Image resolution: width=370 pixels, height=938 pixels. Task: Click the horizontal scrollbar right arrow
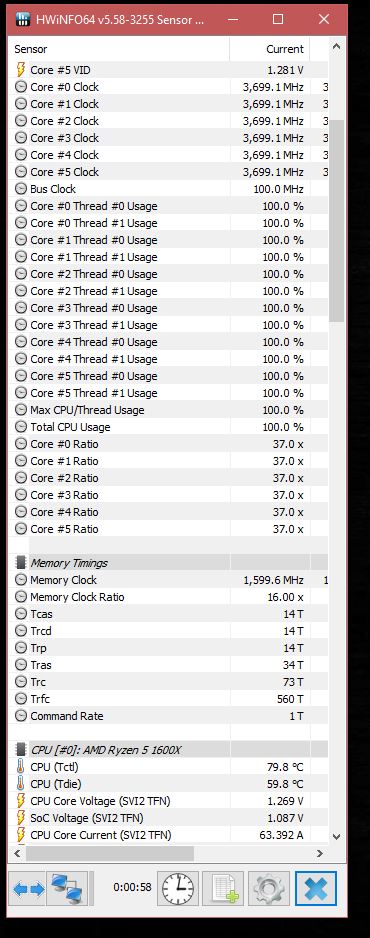[x=320, y=853]
